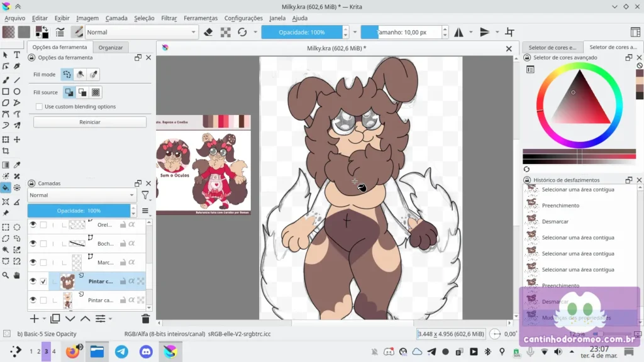
Task: Duplicate layer icon in Camadas panel
Action: point(55,319)
